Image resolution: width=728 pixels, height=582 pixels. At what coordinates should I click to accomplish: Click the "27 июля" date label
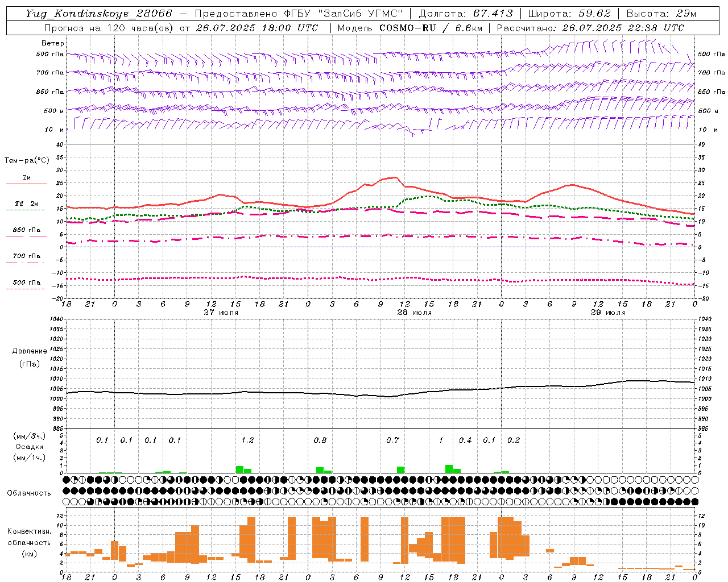click(221, 313)
